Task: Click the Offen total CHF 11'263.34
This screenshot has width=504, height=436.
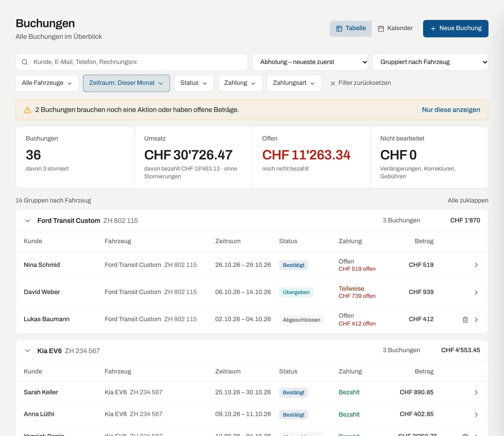Action: point(306,155)
